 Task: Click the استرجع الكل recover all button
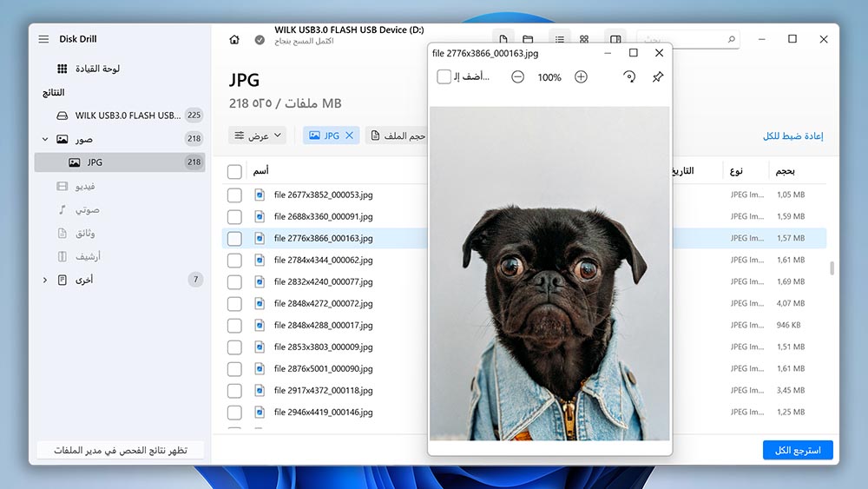point(798,450)
